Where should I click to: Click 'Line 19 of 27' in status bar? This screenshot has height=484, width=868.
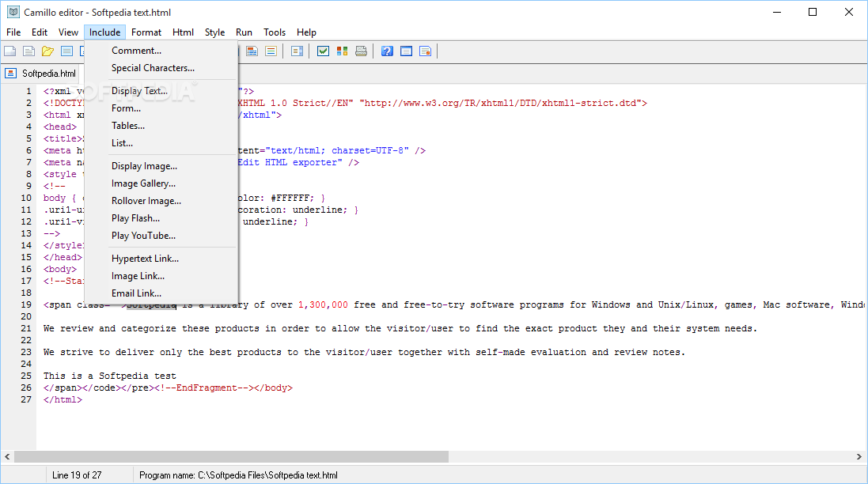[77, 475]
